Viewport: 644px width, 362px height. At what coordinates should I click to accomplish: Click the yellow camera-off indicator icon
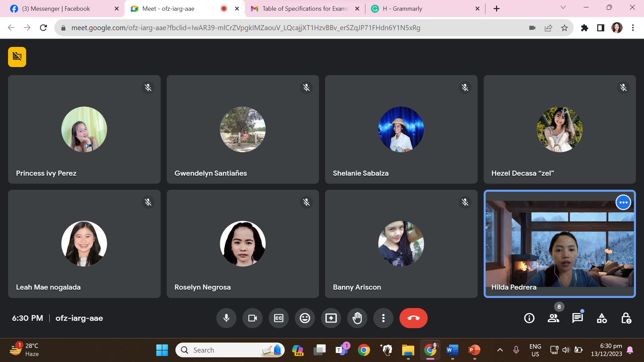17,57
